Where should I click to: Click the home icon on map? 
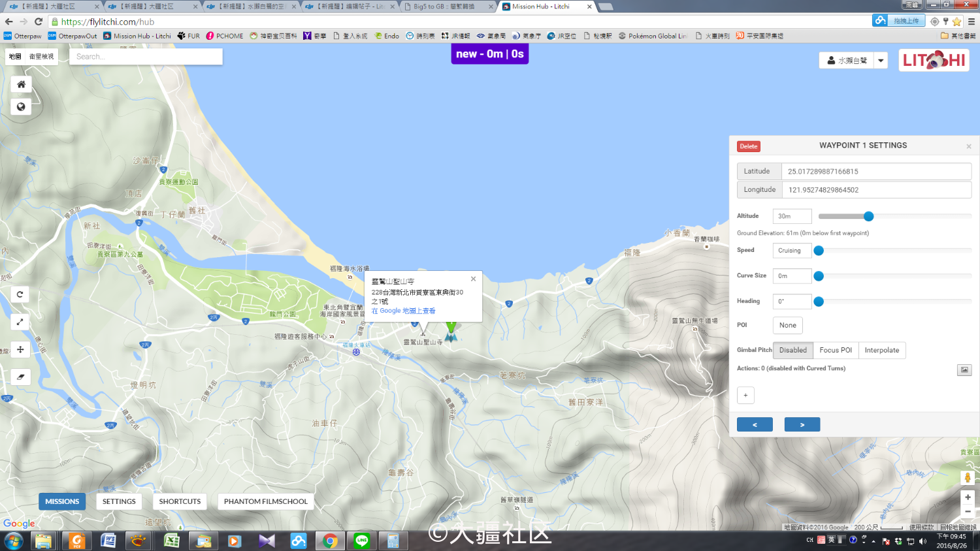point(21,84)
